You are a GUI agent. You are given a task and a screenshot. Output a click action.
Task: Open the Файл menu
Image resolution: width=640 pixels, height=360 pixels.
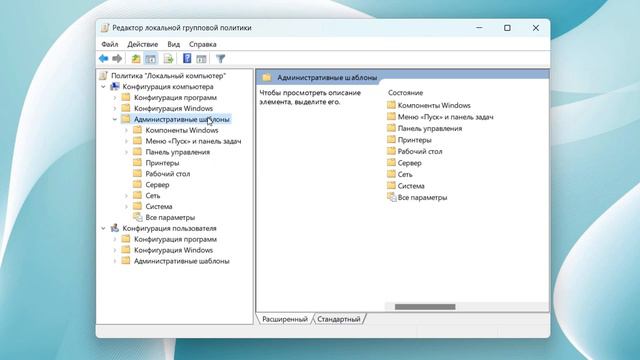(x=110, y=44)
